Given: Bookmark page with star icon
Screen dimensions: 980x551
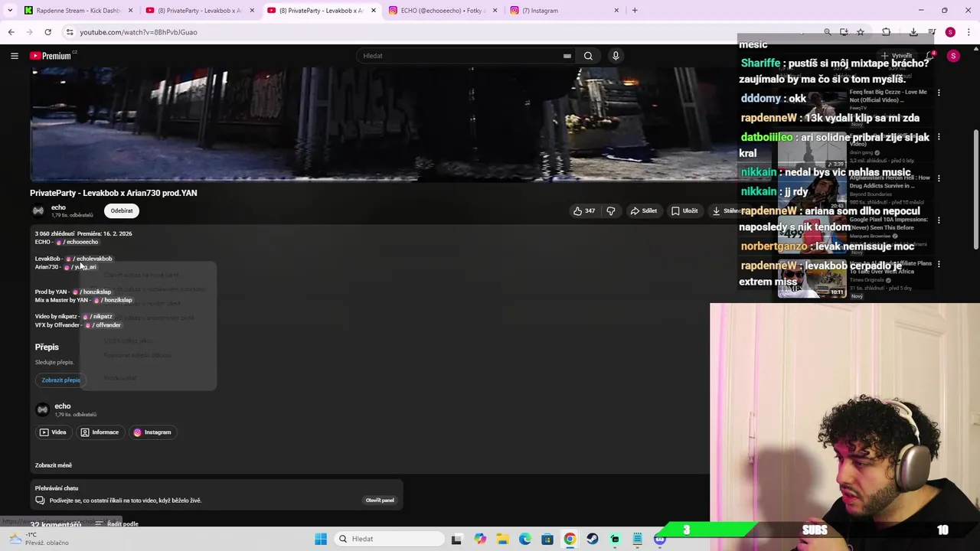Looking at the screenshot, I should [x=861, y=32].
